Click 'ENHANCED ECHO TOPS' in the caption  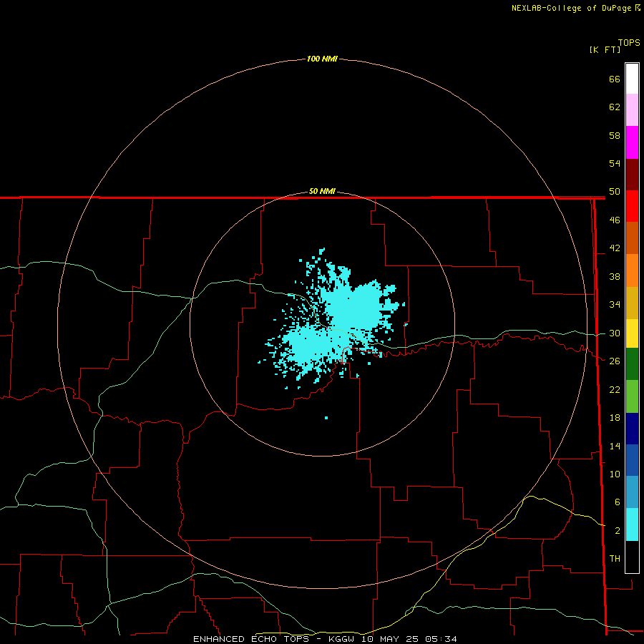(251, 639)
